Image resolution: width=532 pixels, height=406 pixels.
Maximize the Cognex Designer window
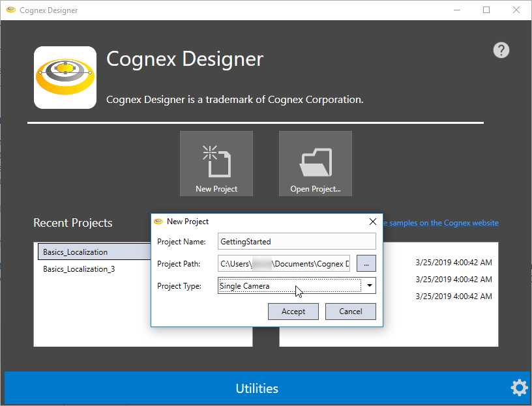486,10
